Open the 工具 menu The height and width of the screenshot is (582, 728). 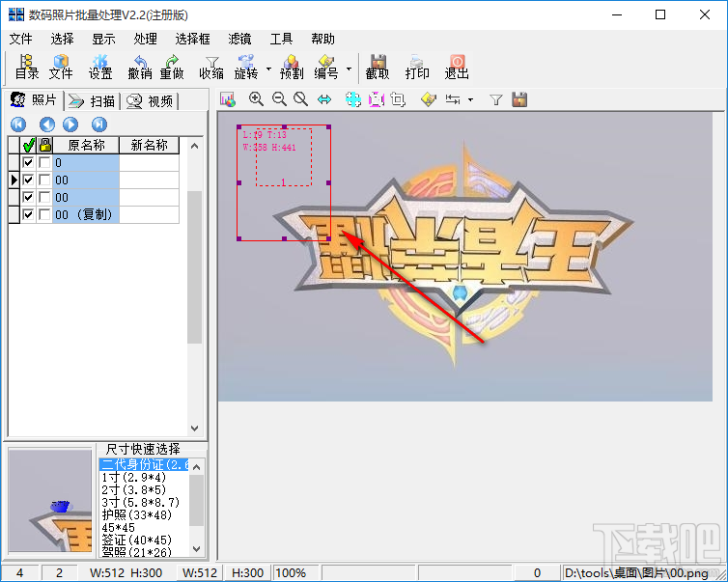[x=281, y=39]
